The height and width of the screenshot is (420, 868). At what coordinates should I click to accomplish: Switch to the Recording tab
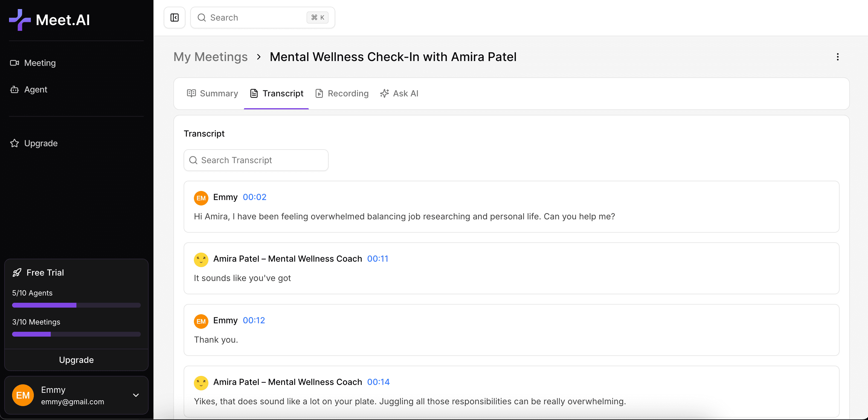[x=342, y=93]
